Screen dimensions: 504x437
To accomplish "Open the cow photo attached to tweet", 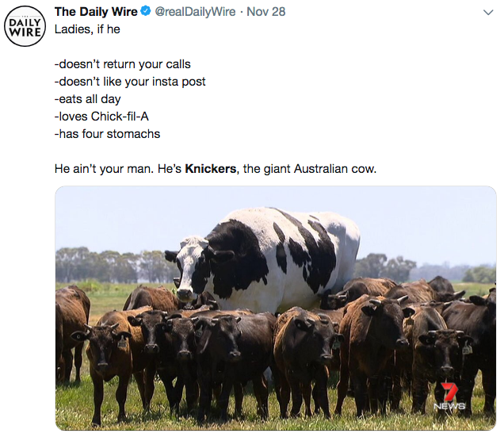I will (276, 308).
